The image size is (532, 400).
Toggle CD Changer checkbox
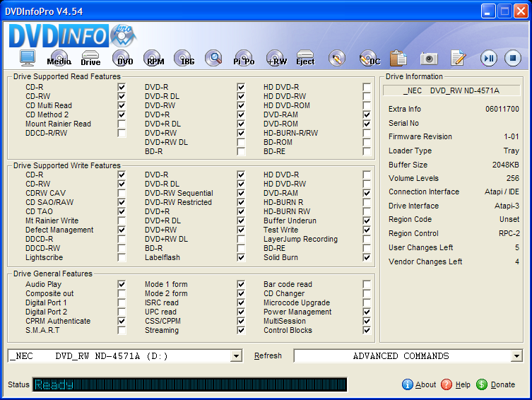(367, 293)
